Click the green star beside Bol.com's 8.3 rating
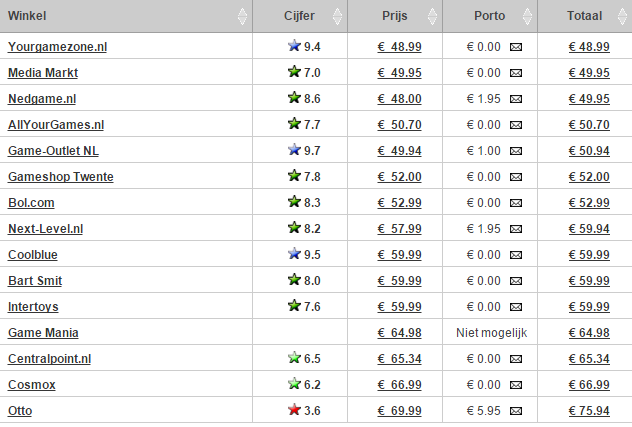The image size is (632, 427). click(294, 202)
